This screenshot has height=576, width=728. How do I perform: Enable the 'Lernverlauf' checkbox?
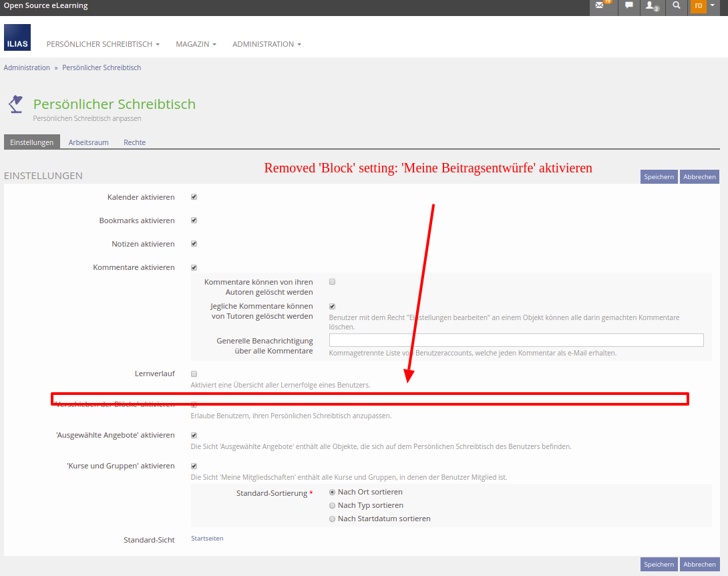194,374
